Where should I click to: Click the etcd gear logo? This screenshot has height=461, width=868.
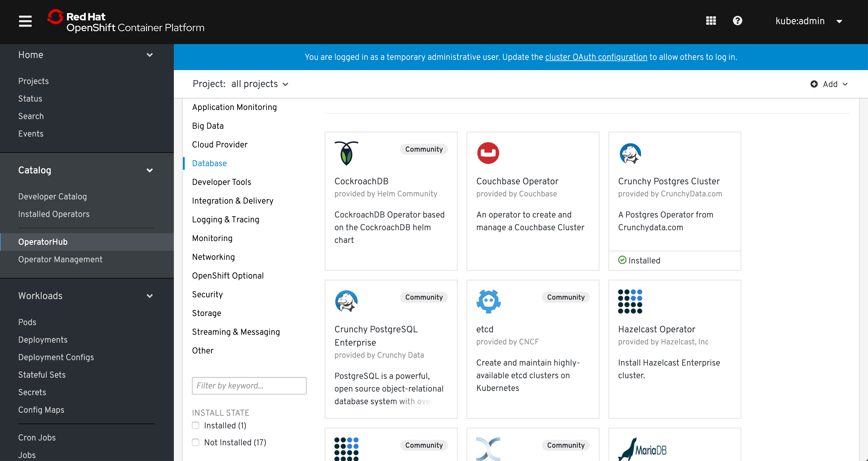click(x=488, y=301)
